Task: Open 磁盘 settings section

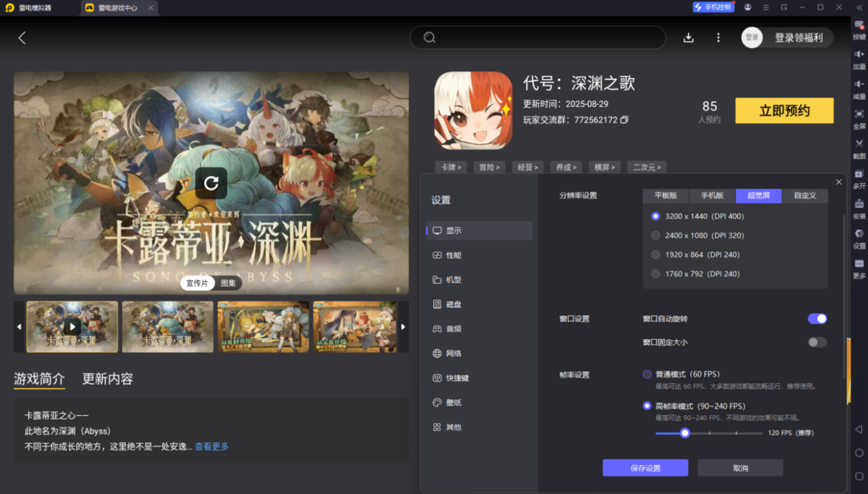Action: [x=479, y=304]
